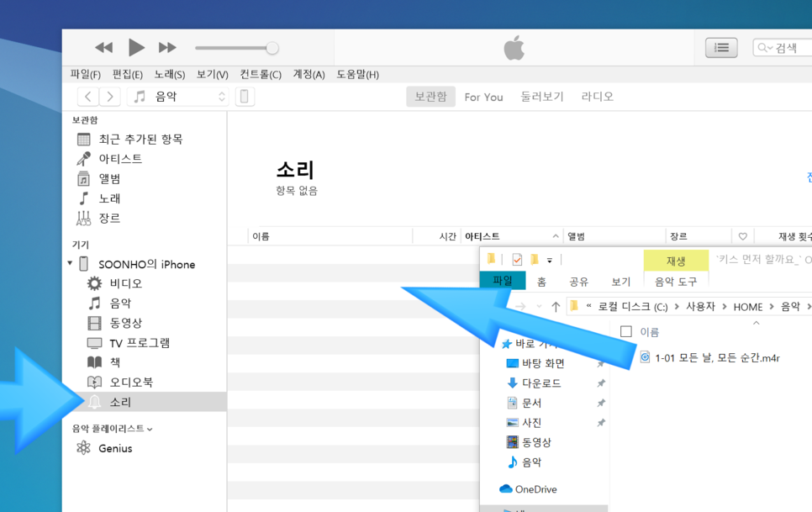Select TV 프로그램 under the iPhone
Image resolution: width=812 pixels, height=512 pixels.
[x=140, y=343]
